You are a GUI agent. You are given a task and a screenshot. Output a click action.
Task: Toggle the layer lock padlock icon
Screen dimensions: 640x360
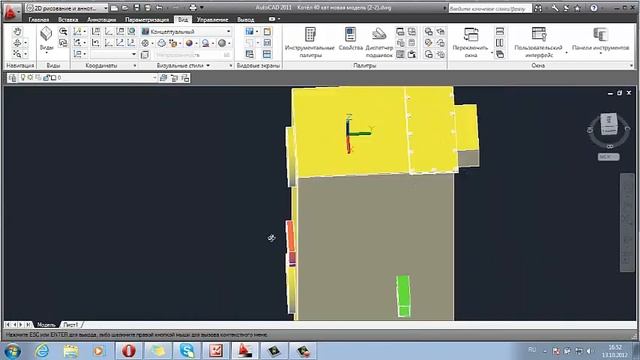(x=46, y=78)
